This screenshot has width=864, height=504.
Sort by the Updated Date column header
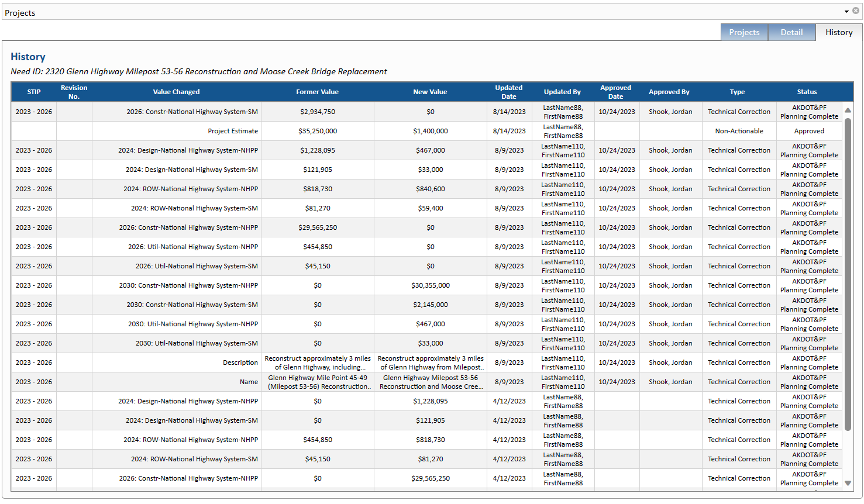click(x=509, y=92)
